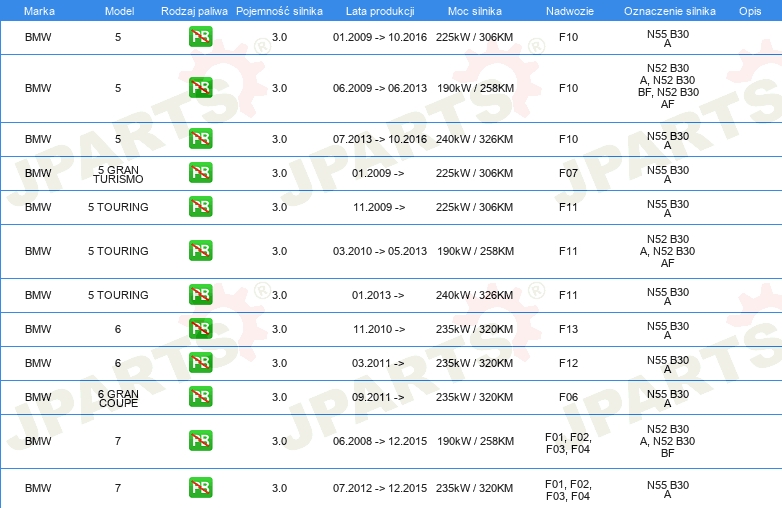Select the "11.2010 ->" production years cell
Image resolution: width=782 pixels, height=508 pixels.
tap(379, 329)
